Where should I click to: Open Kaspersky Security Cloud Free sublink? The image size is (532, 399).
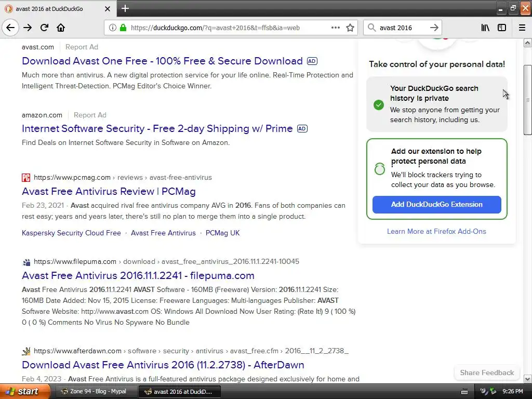click(71, 233)
